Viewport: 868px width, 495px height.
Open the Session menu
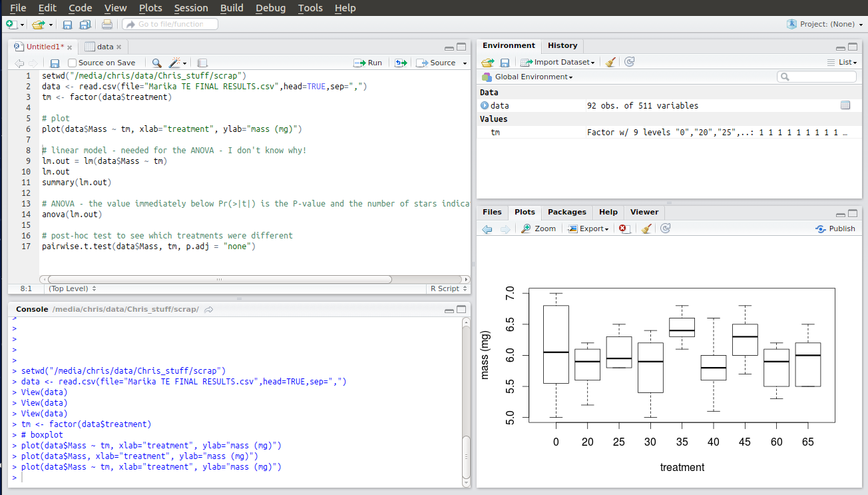point(191,8)
